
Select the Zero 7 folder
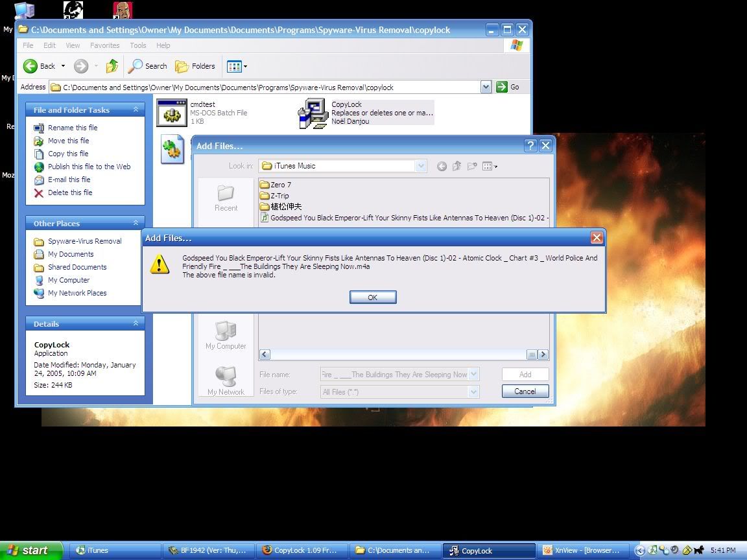pyautogui.click(x=276, y=185)
